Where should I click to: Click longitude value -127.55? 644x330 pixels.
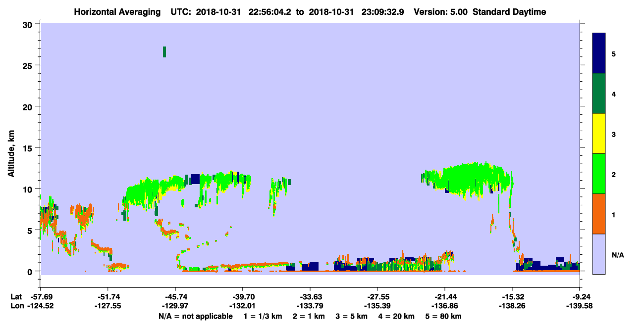[107, 306]
